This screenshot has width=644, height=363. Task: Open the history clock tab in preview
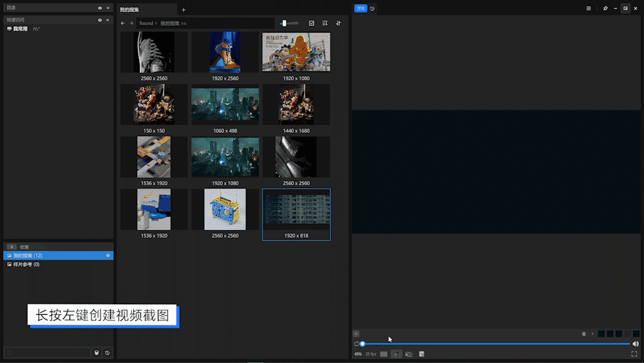point(372,8)
